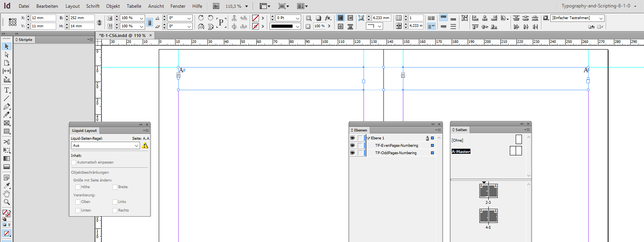Image resolution: width=644 pixels, height=242 pixels.
Task: Click the Liquid Layout warning icon
Action: 145,146
